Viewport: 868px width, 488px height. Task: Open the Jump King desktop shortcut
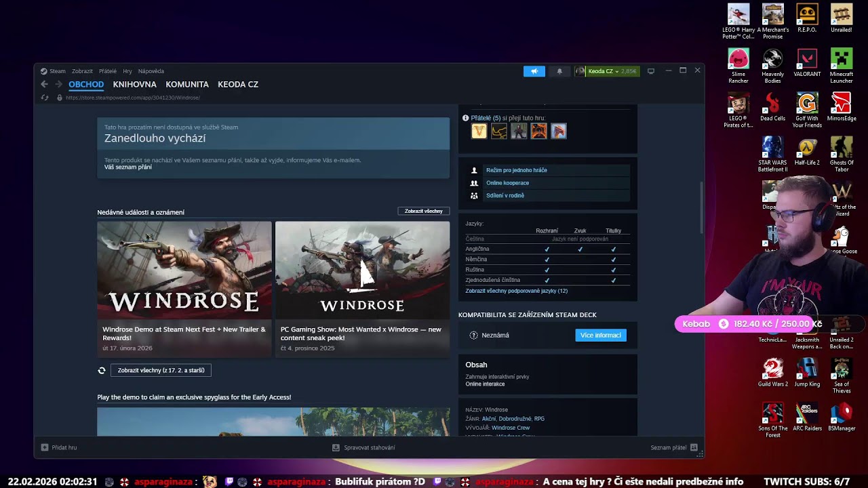[807, 372]
